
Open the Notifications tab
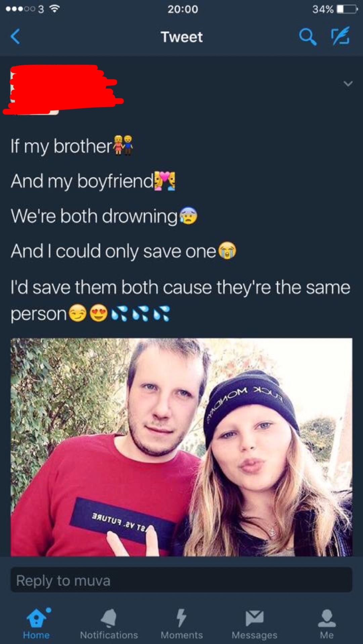[x=109, y=624]
